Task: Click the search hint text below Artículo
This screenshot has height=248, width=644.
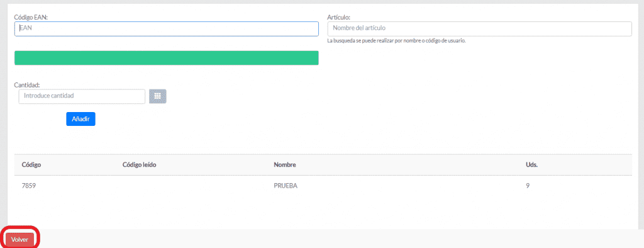Action: 396,41
